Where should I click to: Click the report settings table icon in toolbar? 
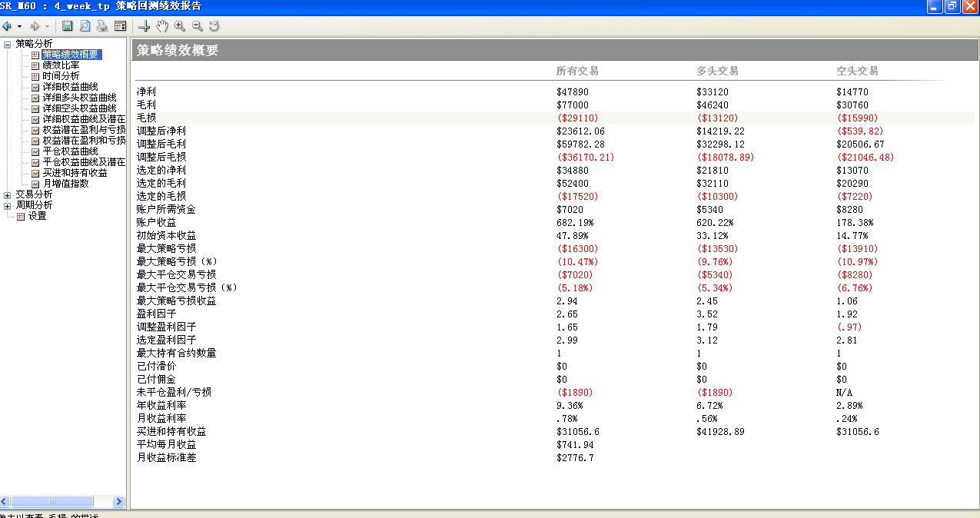(120, 26)
